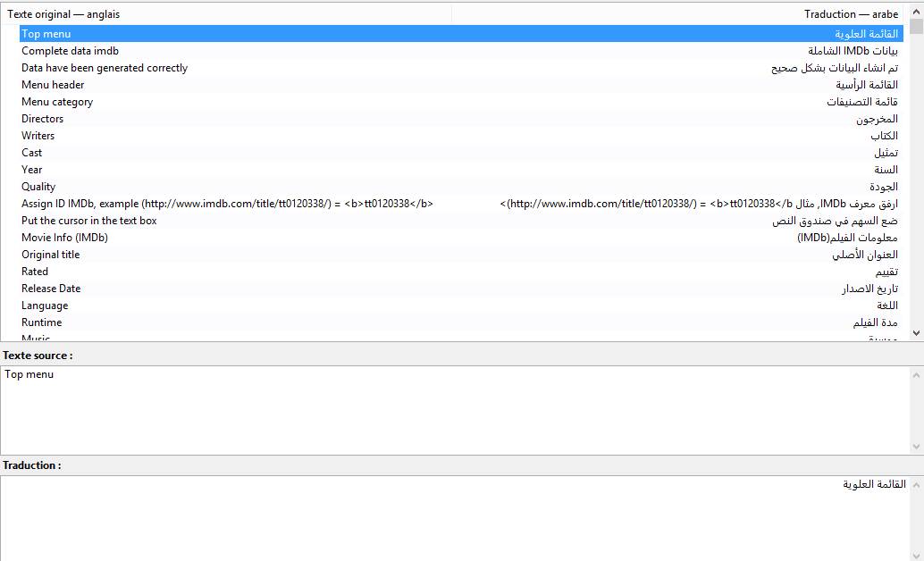Click the Arabic translation 'العنوان الأصلي'
Viewport: 924px width, 561px height.
(865, 255)
